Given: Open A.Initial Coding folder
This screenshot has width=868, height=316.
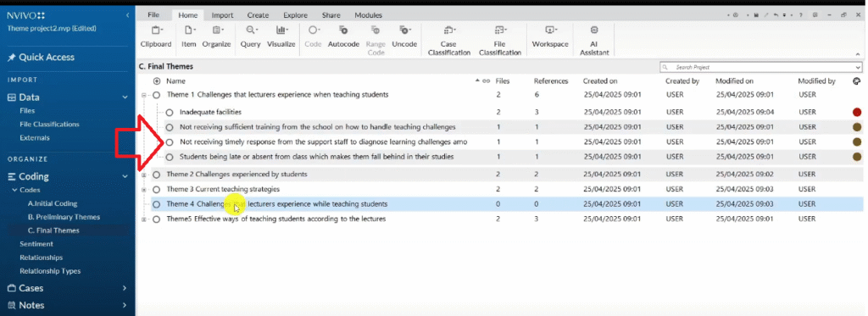Looking at the screenshot, I should coord(53,203).
